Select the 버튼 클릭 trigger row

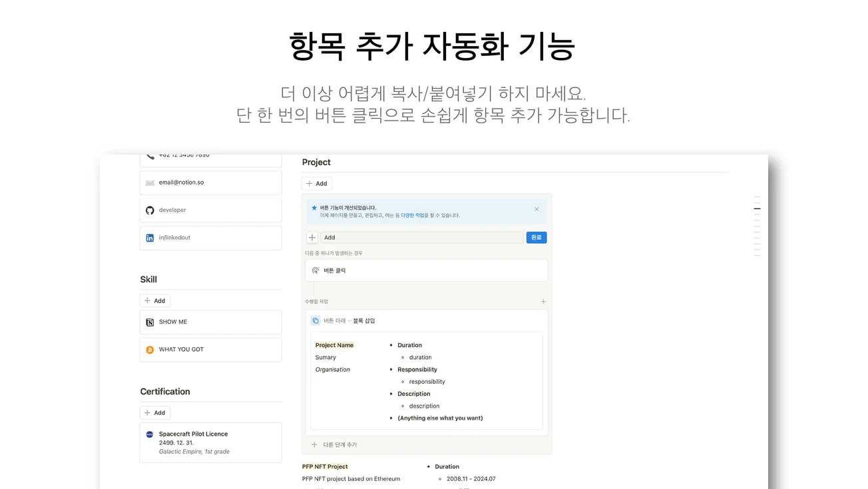coord(427,270)
